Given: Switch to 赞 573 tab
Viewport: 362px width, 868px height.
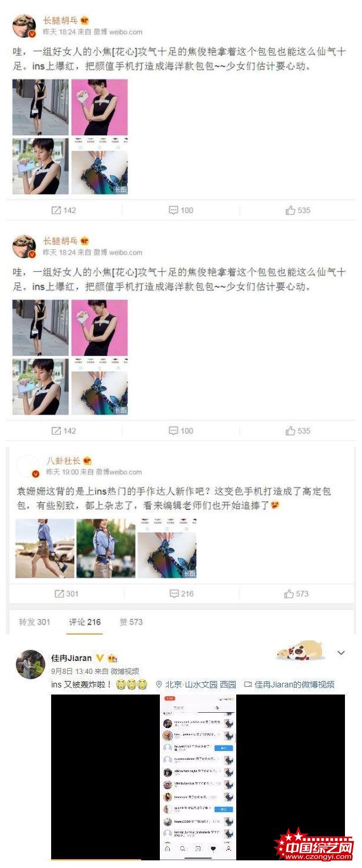Looking at the screenshot, I should click(131, 622).
